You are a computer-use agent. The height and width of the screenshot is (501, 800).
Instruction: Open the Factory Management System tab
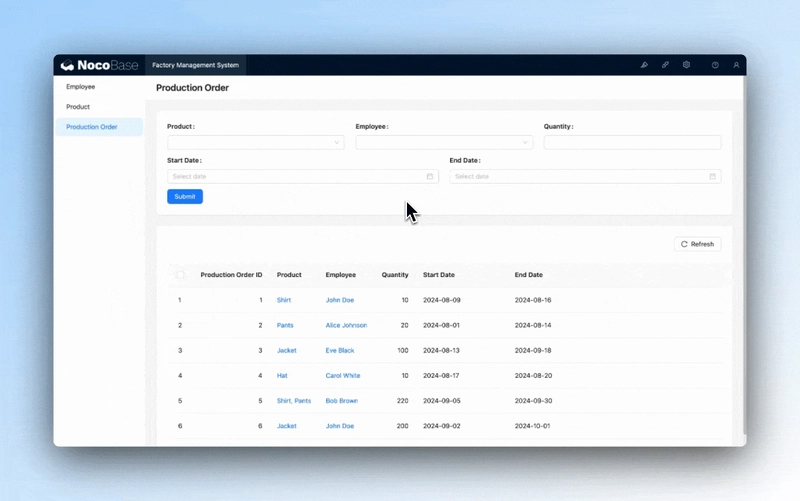click(195, 65)
